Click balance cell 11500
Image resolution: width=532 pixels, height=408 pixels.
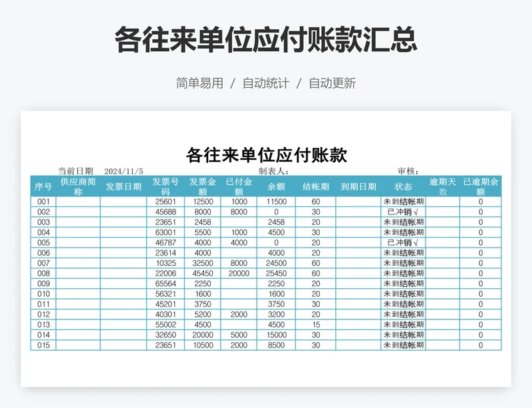tap(277, 202)
